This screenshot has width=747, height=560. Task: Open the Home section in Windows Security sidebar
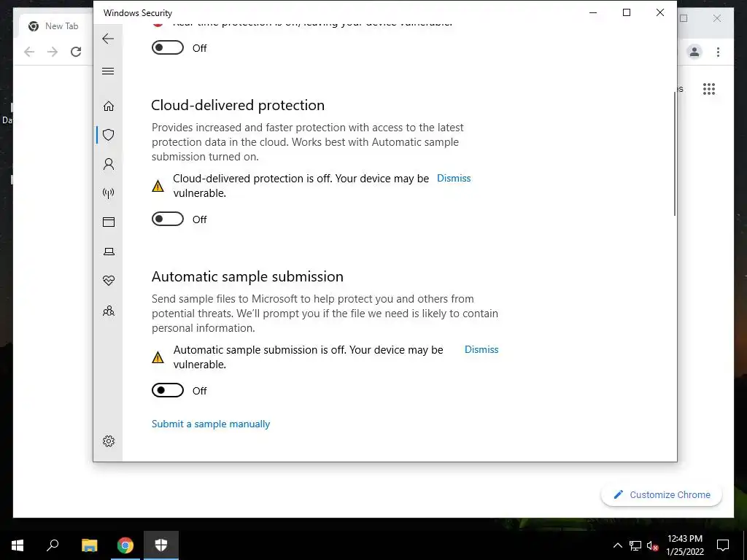point(109,106)
